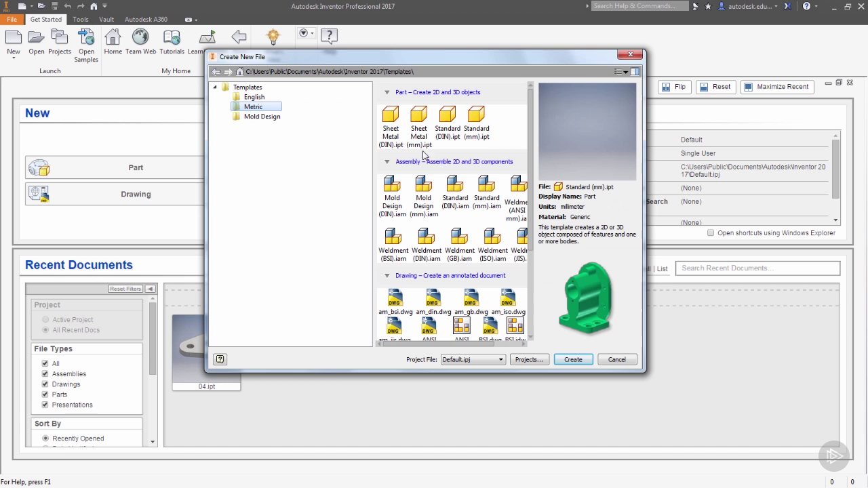The height and width of the screenshot is (488, 868).
Task: Navigate back in Create New File path bar
Action: [x=216, y=71]
